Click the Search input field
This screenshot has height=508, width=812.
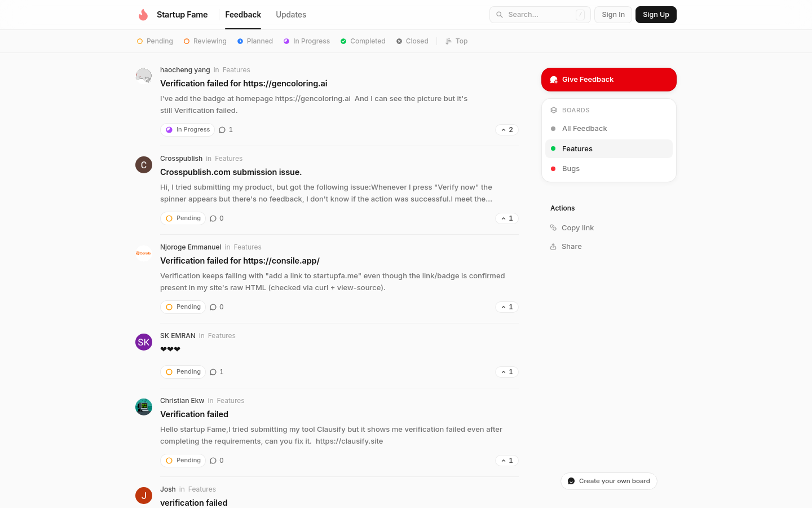pyautogui.click(x=540, y=15)
